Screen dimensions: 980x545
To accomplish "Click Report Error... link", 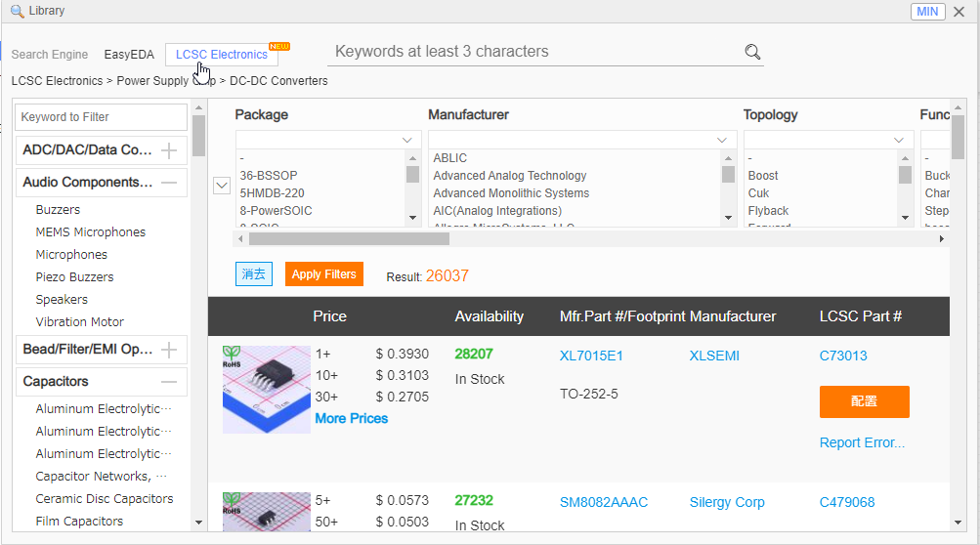I will point(862,442).
